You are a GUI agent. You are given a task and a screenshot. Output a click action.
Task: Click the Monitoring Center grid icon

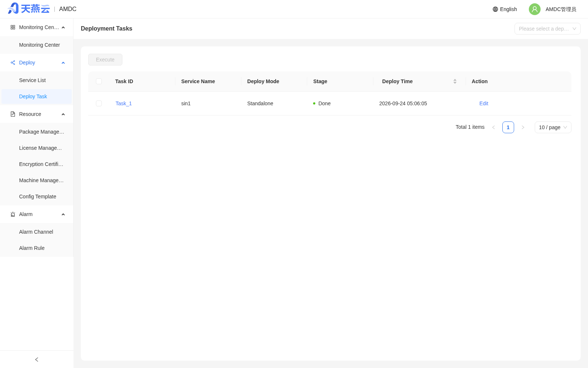[x=13, y=27]
